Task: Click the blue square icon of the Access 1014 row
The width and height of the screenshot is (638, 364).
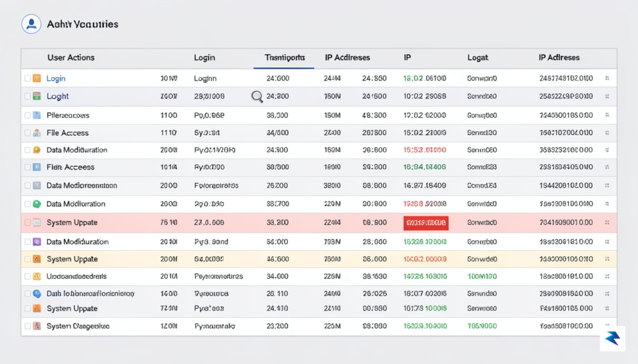Action: click(x=37, y=167)
